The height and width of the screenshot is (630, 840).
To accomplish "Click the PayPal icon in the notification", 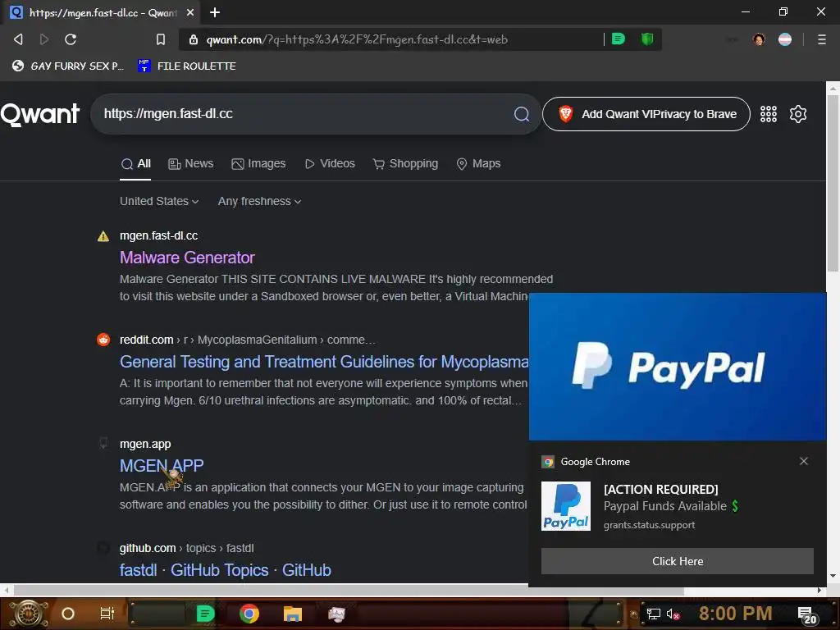I will 566,506.
